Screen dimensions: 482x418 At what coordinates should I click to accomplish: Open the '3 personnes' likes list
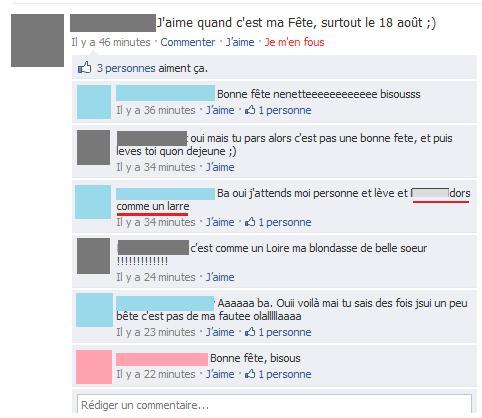pos(126,68)
